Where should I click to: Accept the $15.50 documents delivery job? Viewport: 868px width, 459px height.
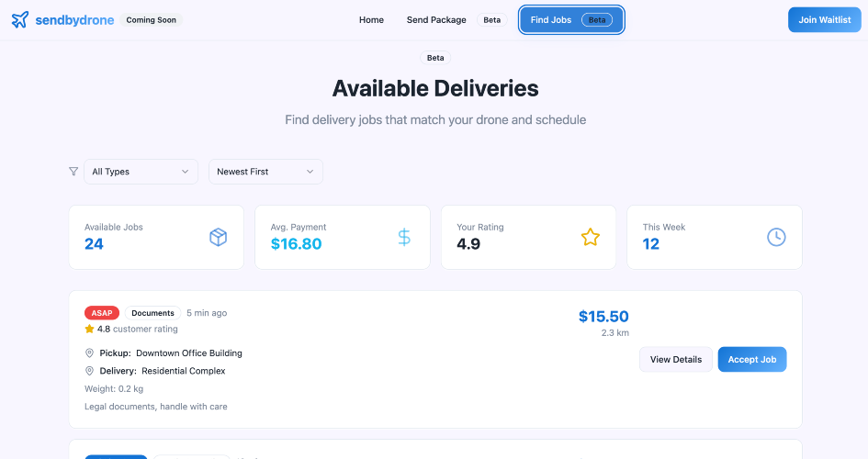coord(751,360)
